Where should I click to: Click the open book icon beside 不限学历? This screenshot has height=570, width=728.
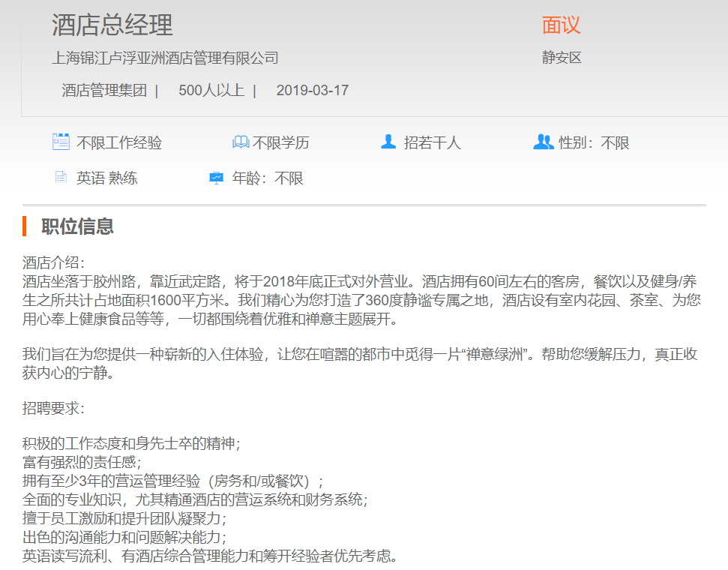[x=241, y=142]
